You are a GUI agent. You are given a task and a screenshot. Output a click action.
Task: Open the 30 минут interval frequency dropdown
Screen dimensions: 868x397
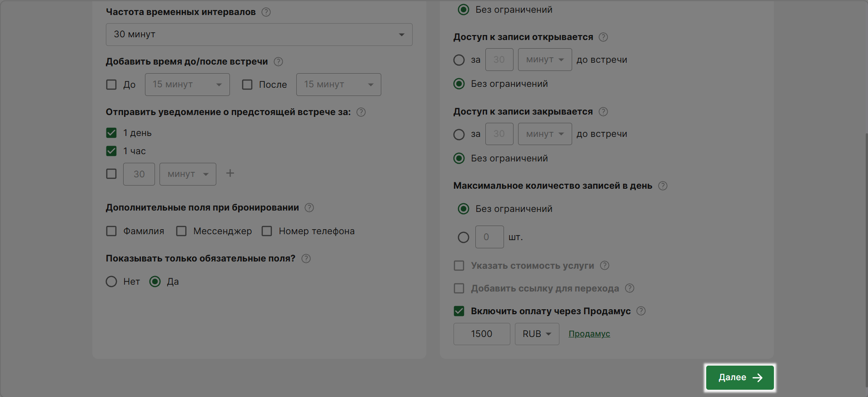pyautogui.click(x=259, y=35)
